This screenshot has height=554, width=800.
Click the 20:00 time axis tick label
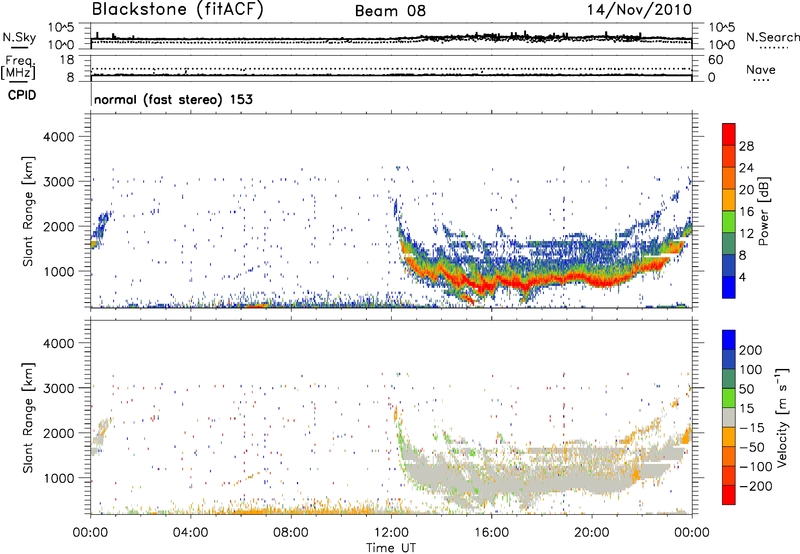(x=591, y=533)
